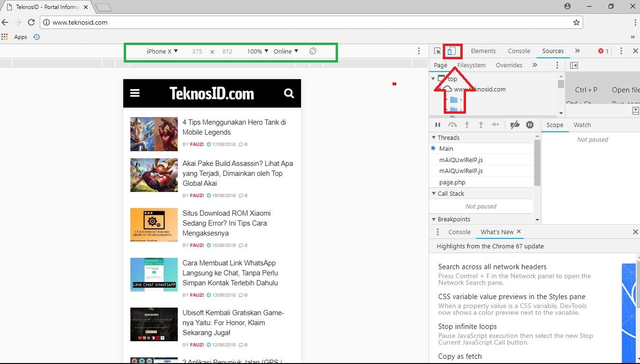Click the search icon on TeknosID header
Image resolution: width=640 pixels, height=364 pixels.
289,93
